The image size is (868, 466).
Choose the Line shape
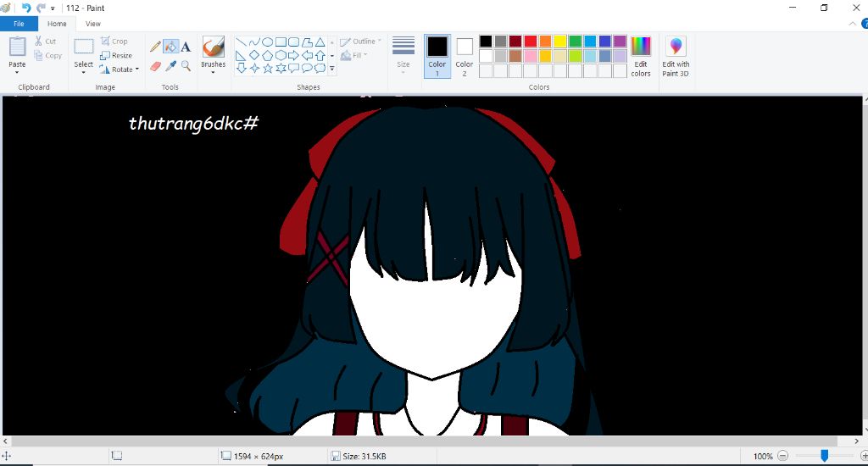point(241,42)
